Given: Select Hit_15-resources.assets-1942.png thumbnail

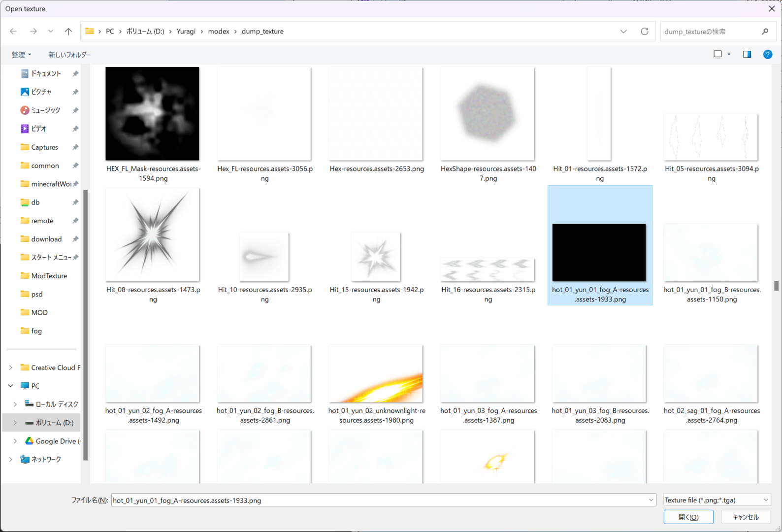Looking at the screenshot, I should [376, 257].
